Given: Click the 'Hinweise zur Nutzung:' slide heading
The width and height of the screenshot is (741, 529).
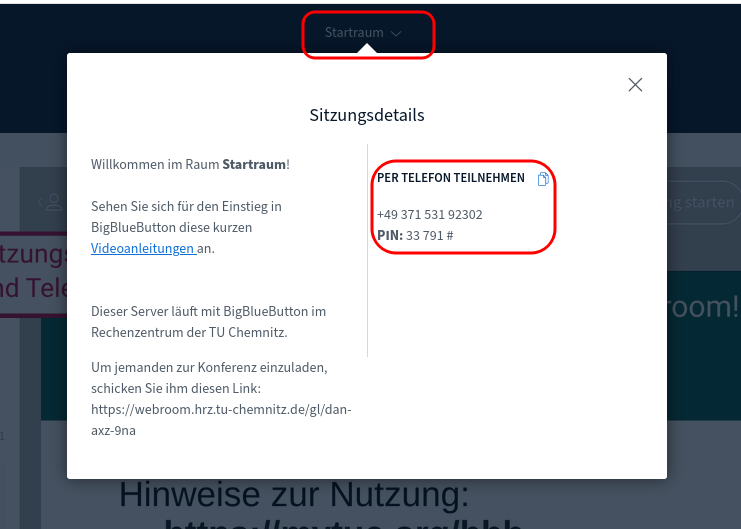Looking at the screenshot, I should point(293,494).
